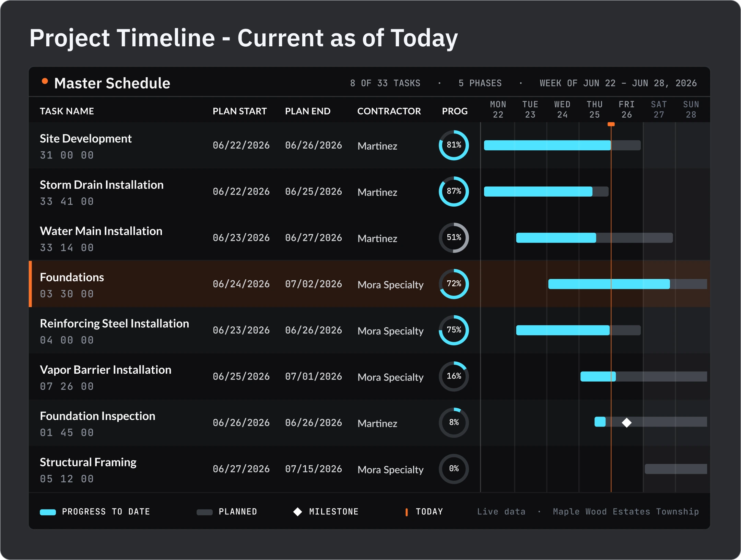The height and width of the screenshot is (560, 741).
Task: Click the orange Today legend marker
Action: 407,512
